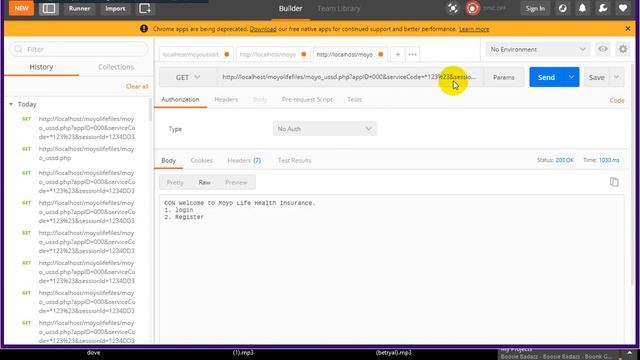Click Clear all in History
Screen dimensions: 640x360
137,87
